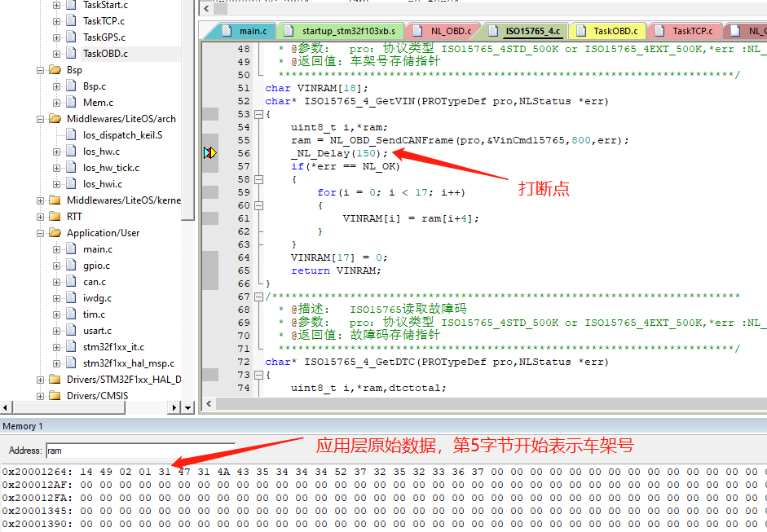Switch to NL_OBD.c editor tab
Viewport: 767px width, 532px height.
pyautogui.click(x=444, y=31)
